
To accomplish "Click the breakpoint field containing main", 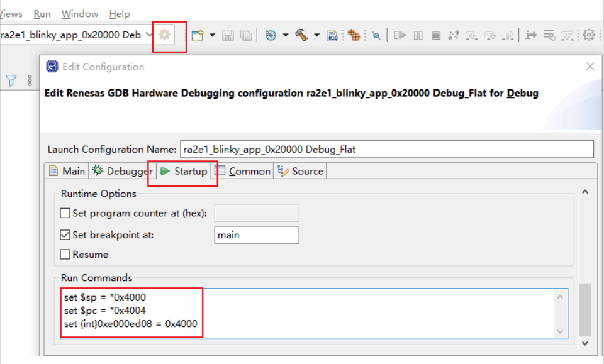I will pos(257,235).
